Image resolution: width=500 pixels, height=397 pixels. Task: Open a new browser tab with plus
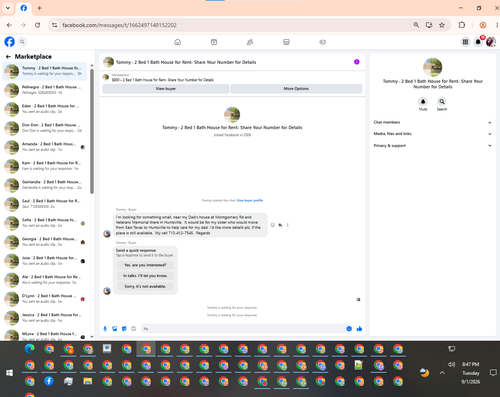(x=39, y=8)
